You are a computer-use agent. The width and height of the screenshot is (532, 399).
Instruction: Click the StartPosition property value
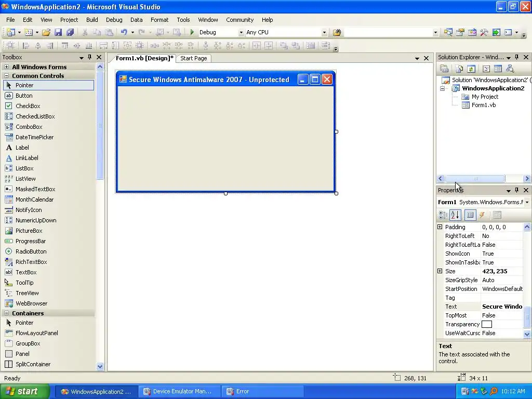pyautogui.click(x=502, y=289)
